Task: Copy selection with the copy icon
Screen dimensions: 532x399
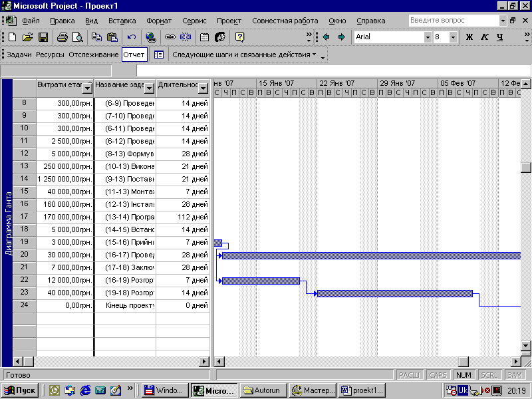Action: (x=96, y=37)
